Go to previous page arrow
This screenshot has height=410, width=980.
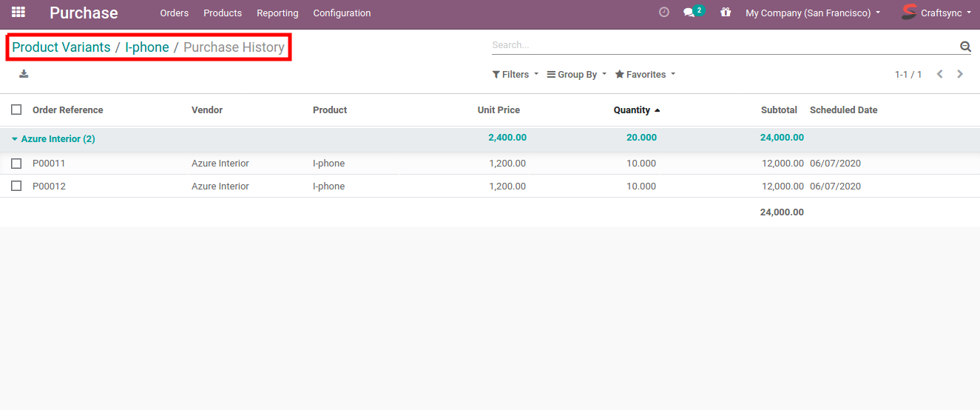[x=939, y=74]
